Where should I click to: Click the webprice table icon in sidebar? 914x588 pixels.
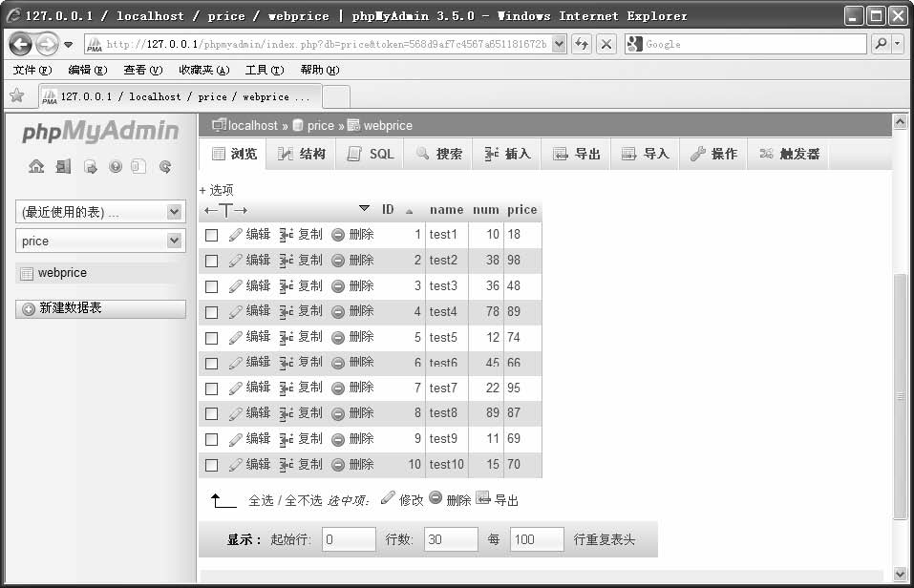pyautogui.click(x=27, y=273)
